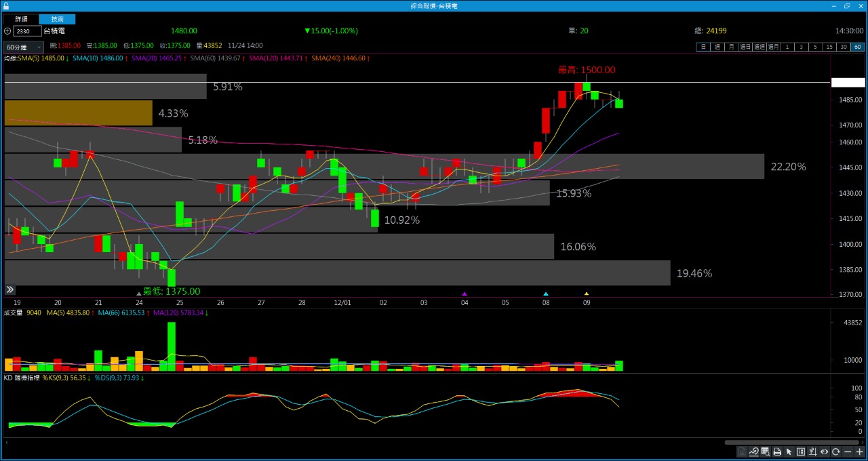Open the chart layout panel icon
868x461 pixels.
800,452
